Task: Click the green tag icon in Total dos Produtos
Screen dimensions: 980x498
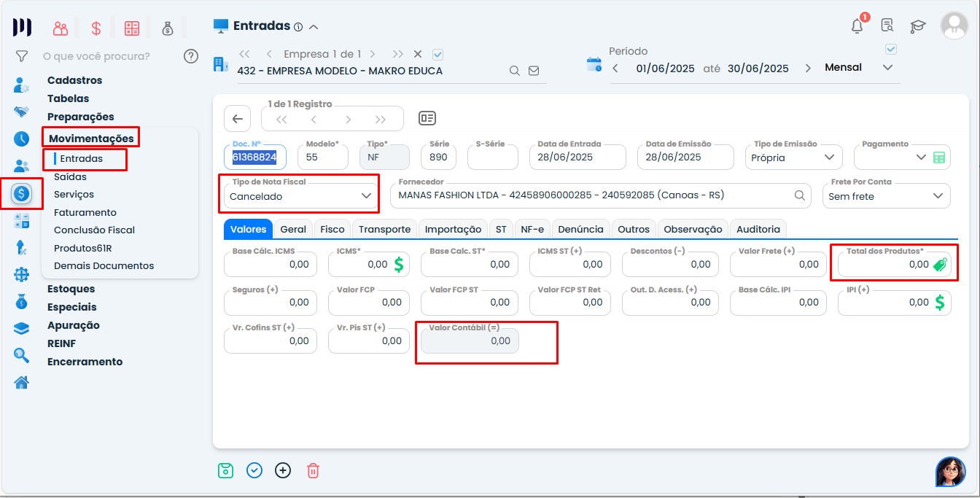Action: [941, 265]
